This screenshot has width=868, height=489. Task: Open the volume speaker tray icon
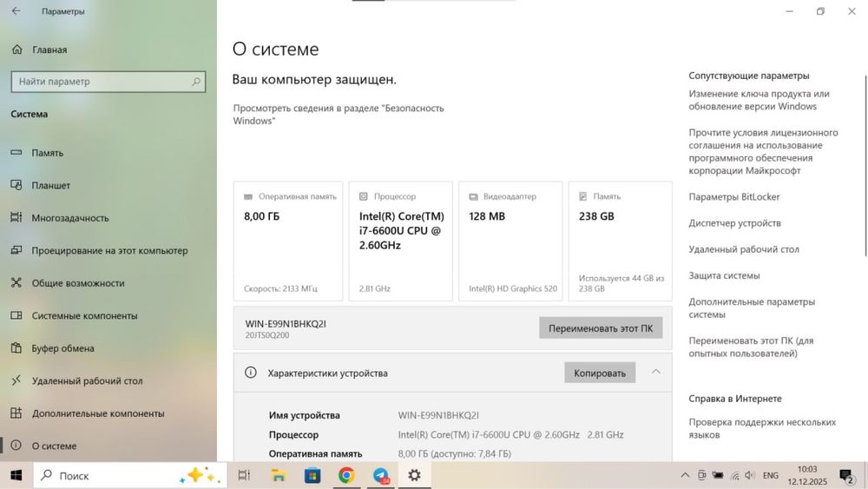pyautogui.click(x=750, y=475)
